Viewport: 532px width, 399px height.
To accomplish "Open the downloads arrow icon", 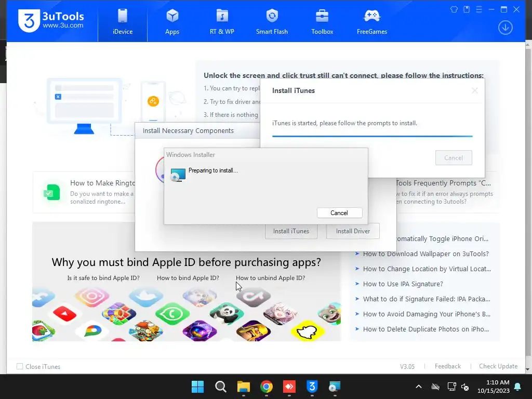I will tap(505, 28).
